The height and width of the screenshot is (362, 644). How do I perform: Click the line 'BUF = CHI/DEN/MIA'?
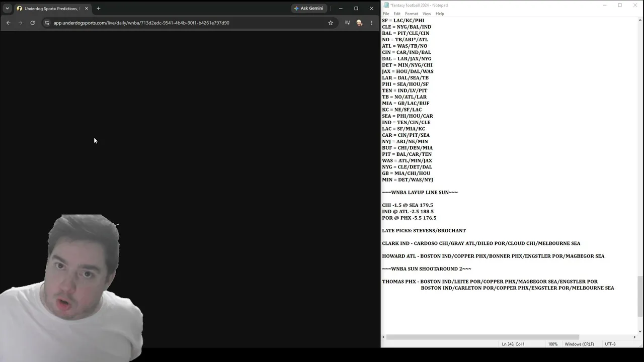tap(407, 148)
